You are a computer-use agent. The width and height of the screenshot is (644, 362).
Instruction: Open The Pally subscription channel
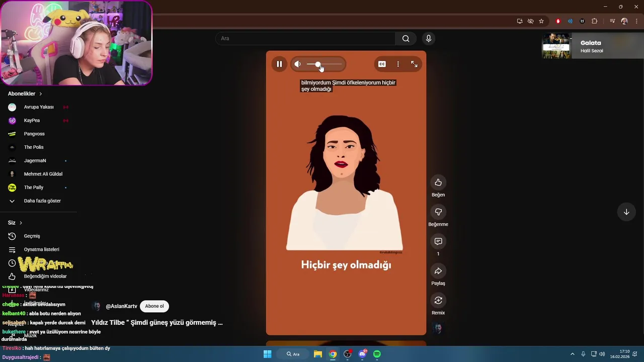pos(38,188)
